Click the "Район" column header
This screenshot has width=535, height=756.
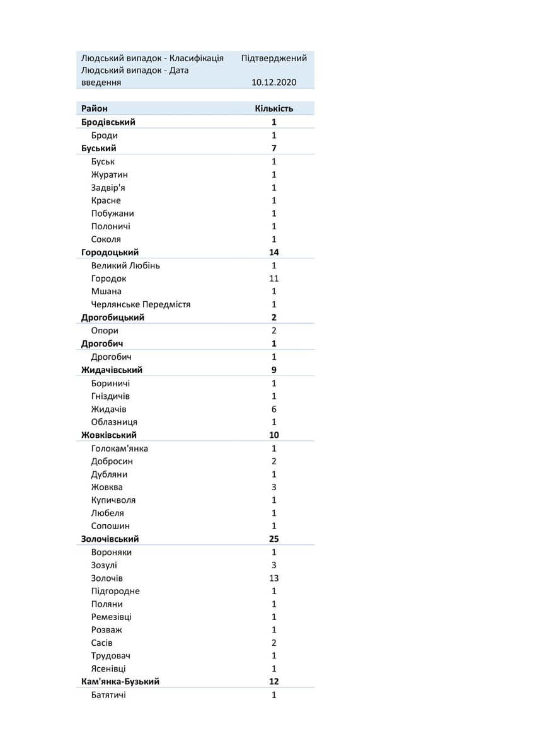95,108
